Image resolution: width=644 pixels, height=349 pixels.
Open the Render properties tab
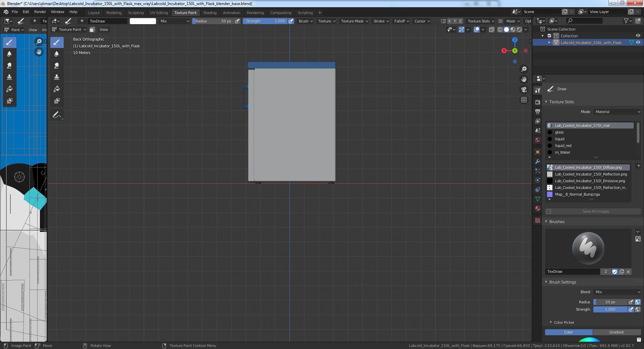(x=538, y=102)
